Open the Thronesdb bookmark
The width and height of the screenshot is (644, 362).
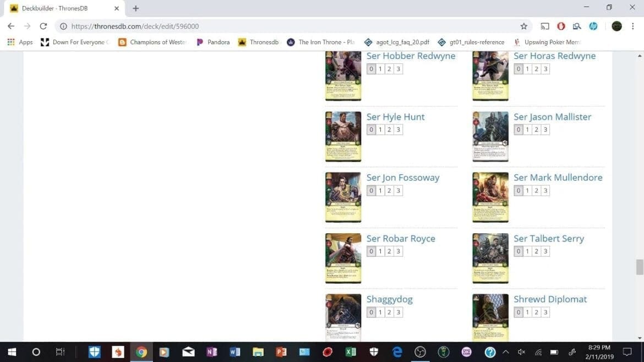[x=258, y=42]
